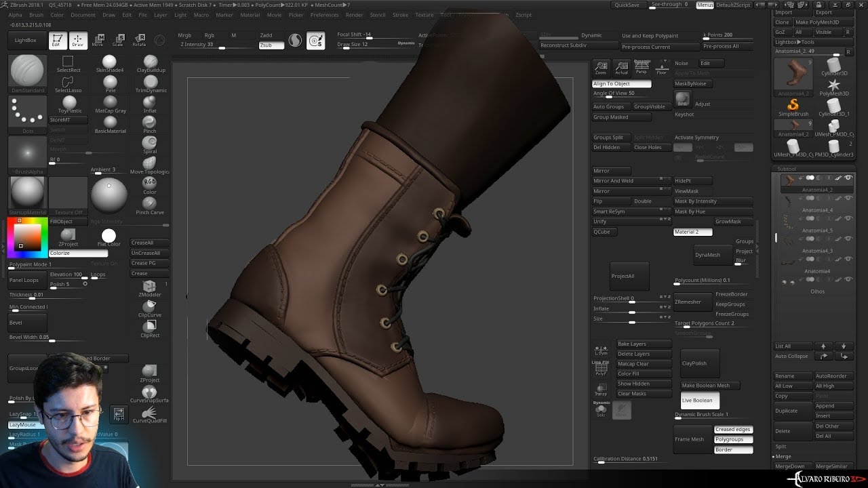Open the Stroke menu
Viewport: 868px width, 488px height.
(400, 15)
